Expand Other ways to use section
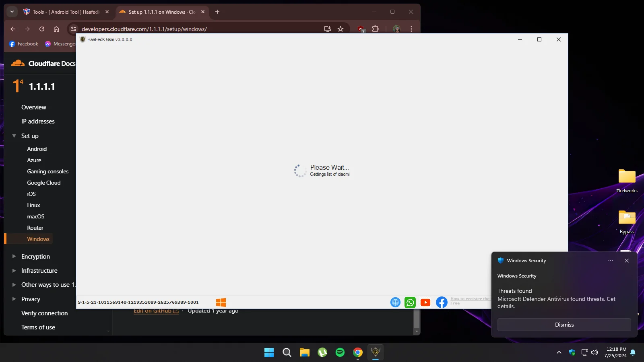This screenshot has width=644, height=362. pos(14,285)
